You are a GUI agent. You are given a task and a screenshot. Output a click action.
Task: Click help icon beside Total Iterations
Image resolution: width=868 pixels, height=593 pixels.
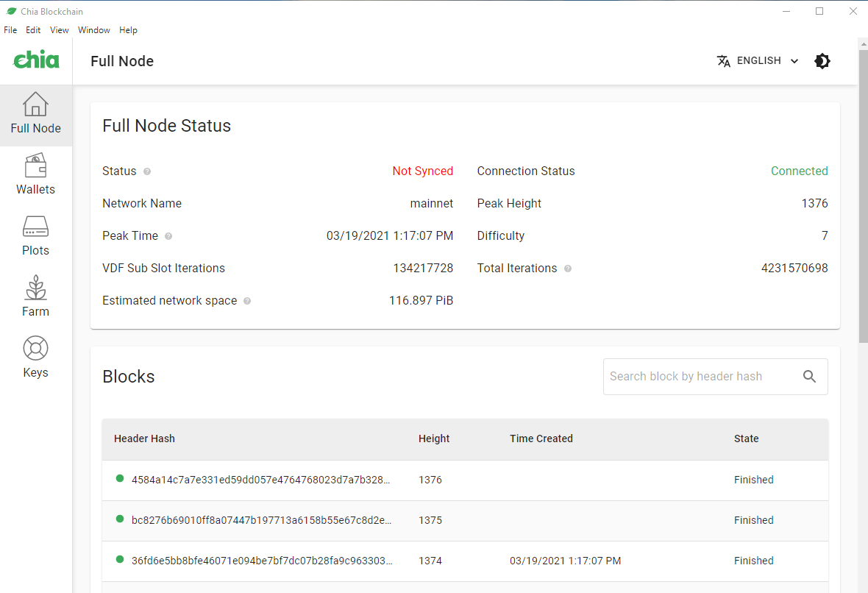click(568, 269)
